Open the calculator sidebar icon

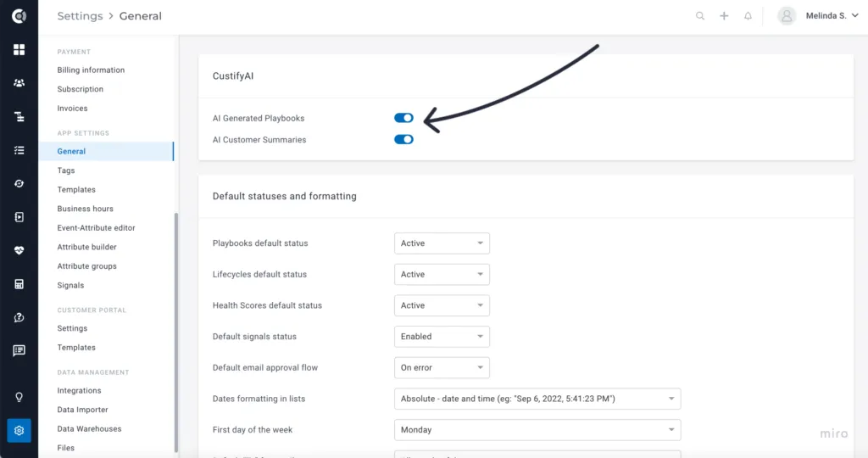[x=19, y=284]
